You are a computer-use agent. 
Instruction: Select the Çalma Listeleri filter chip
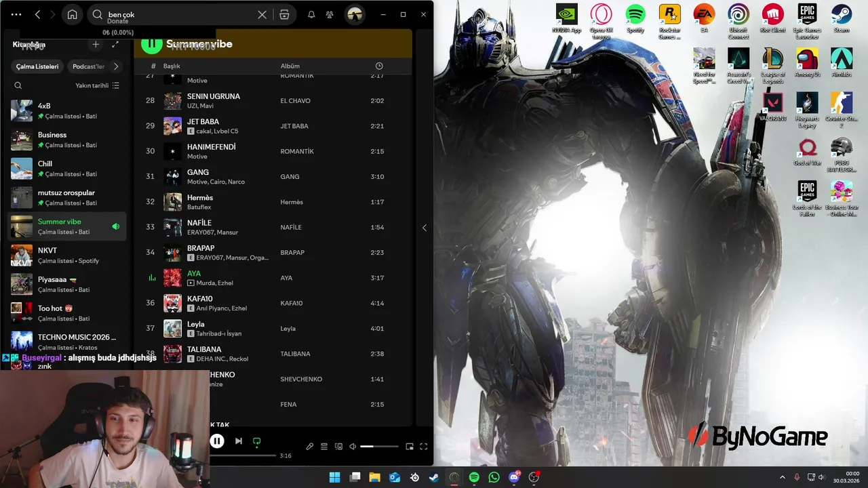(x=38, y=66)
